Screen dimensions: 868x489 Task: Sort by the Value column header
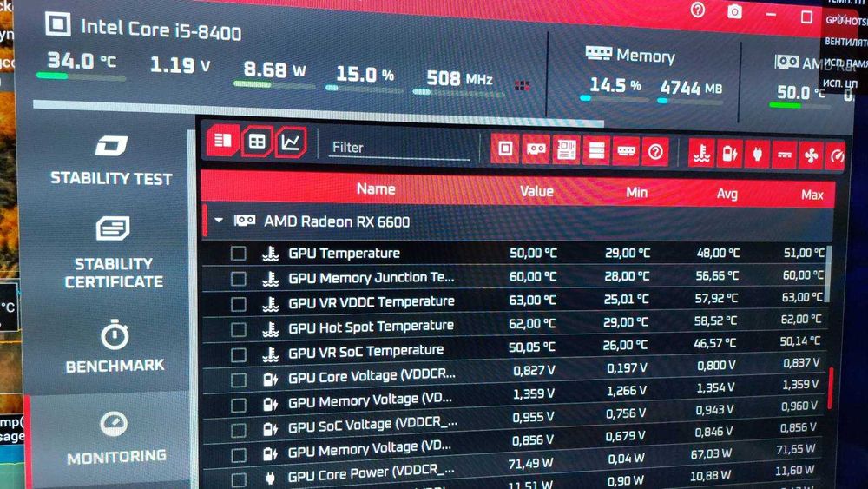[536, 191]
